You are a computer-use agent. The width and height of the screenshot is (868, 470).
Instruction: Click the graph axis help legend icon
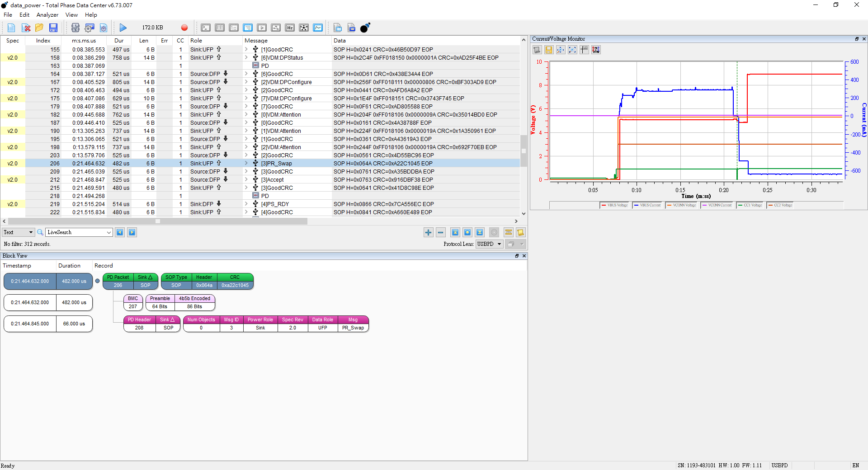[x=596, y=50]
